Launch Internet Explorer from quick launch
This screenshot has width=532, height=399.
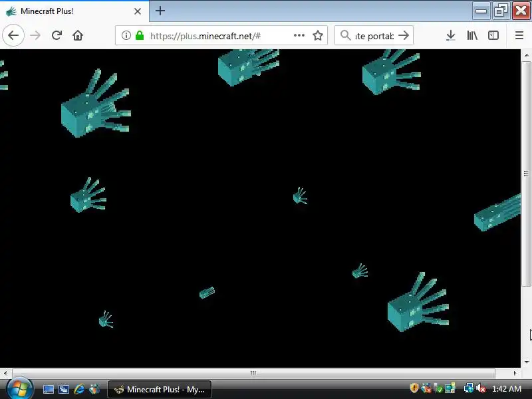click(x=79, y=389)
